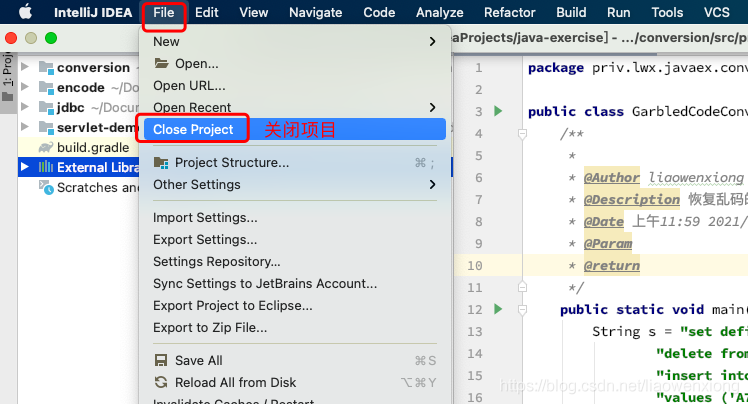The image size is (748, 404).
Task: Expand the New submenu
Action: click(295, 41)
